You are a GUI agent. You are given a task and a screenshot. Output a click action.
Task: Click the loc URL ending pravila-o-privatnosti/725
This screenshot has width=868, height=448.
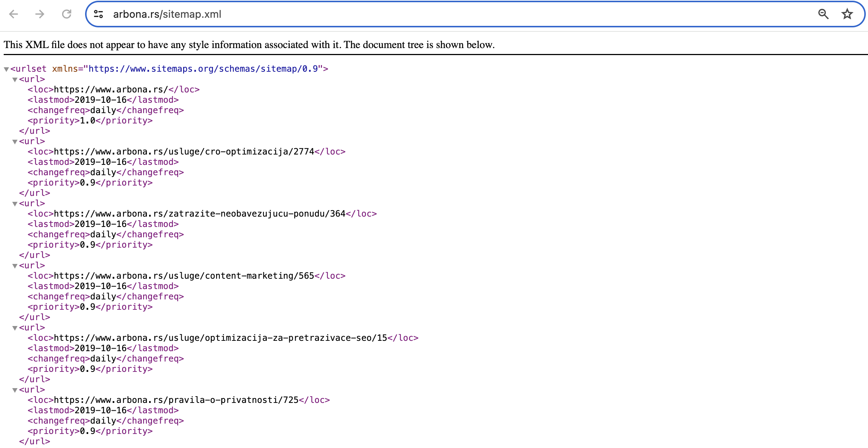coord(176,400)
